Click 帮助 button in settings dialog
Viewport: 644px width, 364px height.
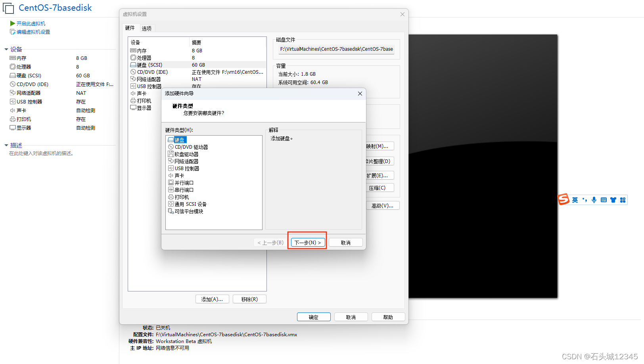point(388,317)
